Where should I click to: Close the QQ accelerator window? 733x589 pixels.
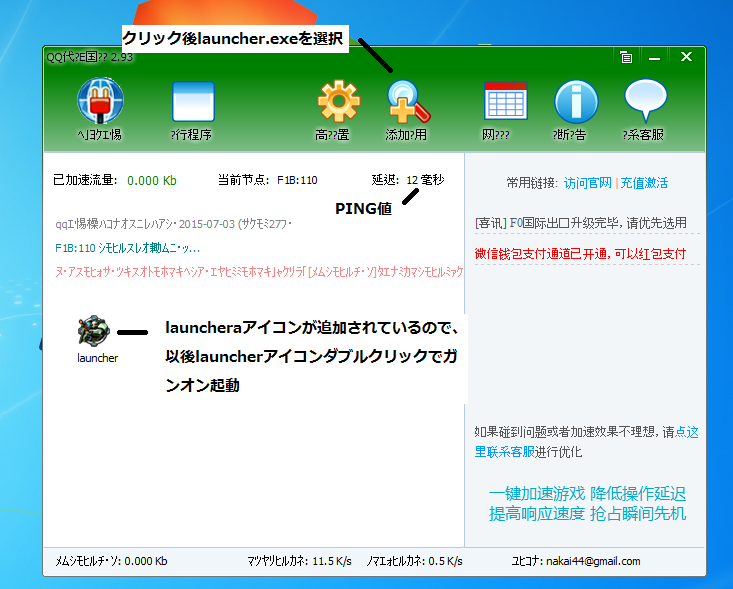tap(686, 57)
